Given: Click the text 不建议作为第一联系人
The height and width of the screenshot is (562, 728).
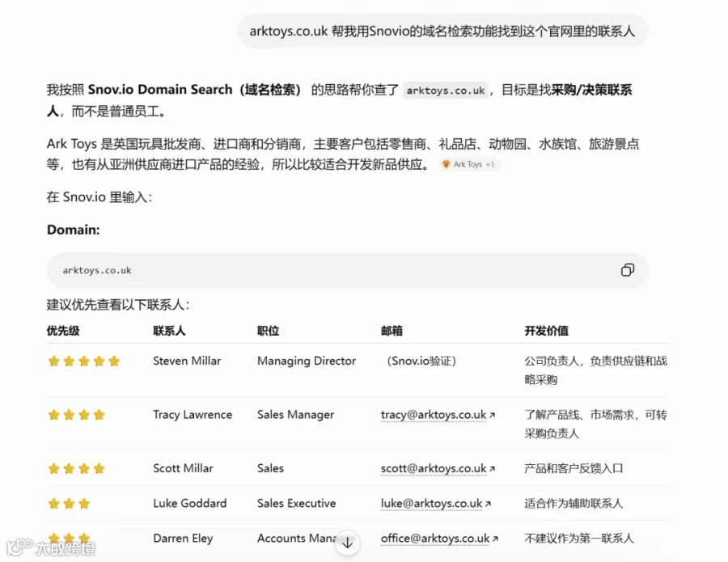Looking at the screenshot, I should (x=579, y=539).
